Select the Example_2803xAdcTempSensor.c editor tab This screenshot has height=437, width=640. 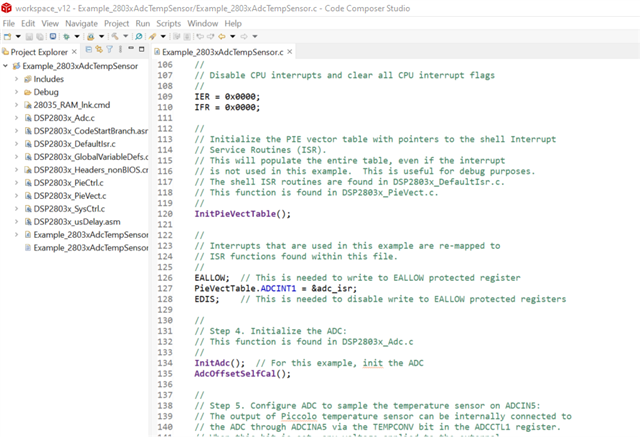click(222, 52)
